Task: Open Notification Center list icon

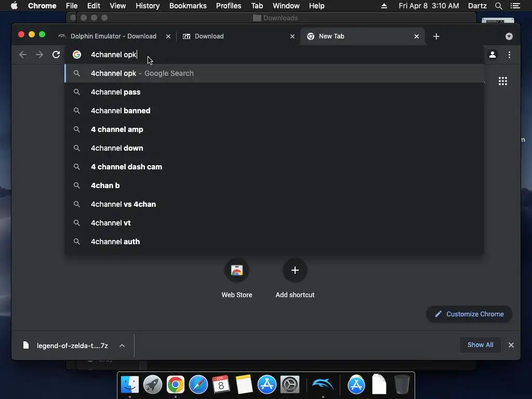Action: pos(515,6)
